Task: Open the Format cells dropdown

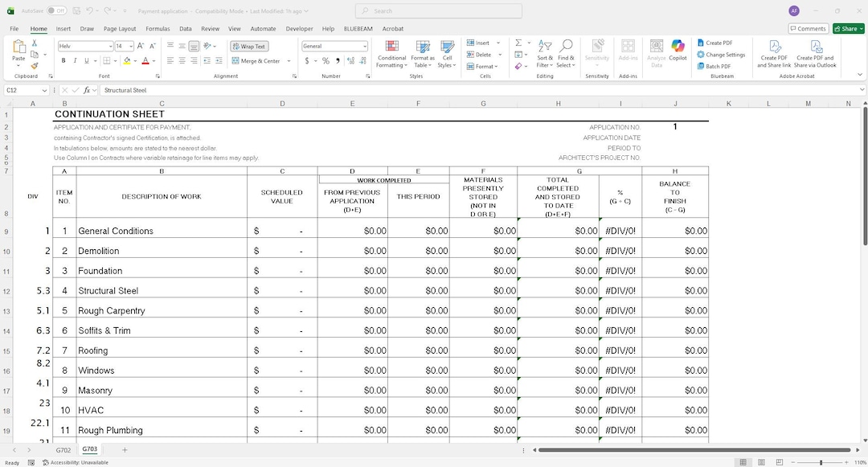Action: click(x=483, y=67)
